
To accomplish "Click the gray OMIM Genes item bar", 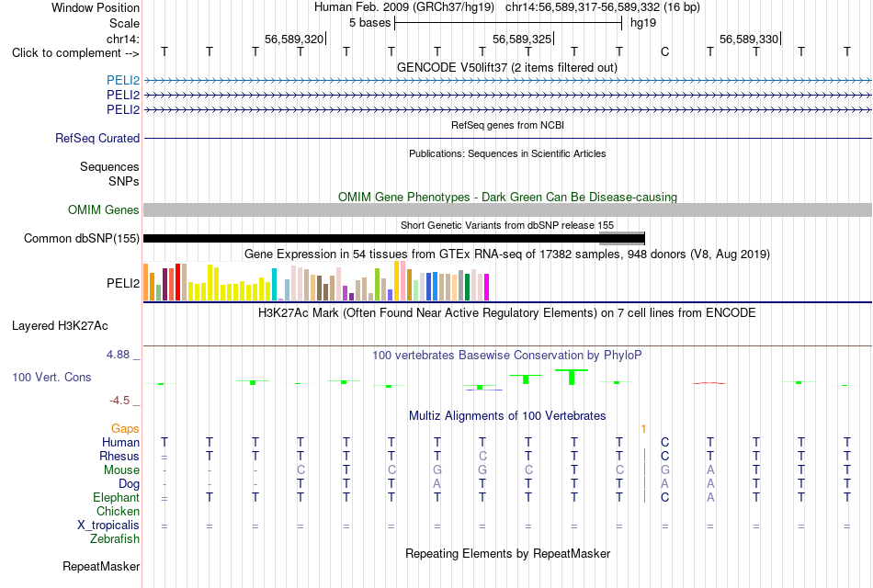I will pos(507,209).
